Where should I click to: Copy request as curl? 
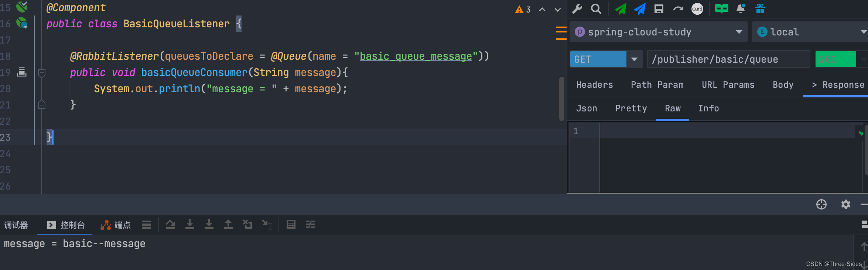point(697,9)
